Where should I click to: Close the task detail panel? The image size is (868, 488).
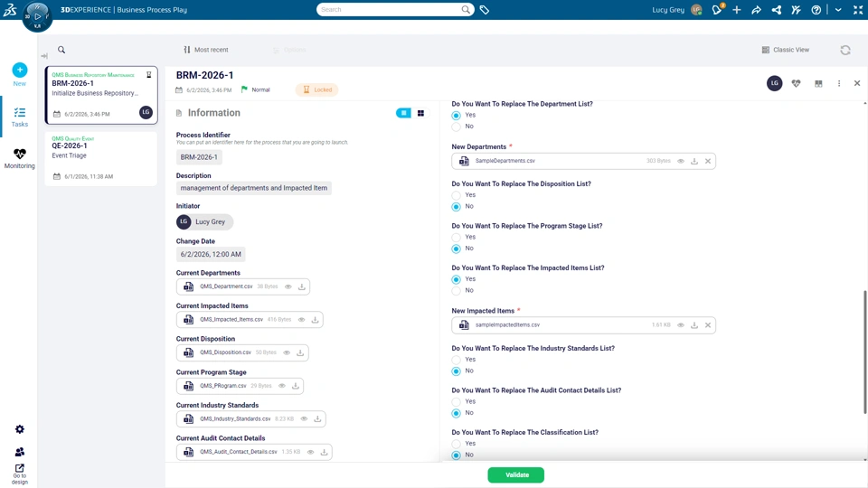pyautogui.click(x=857, y=83)
